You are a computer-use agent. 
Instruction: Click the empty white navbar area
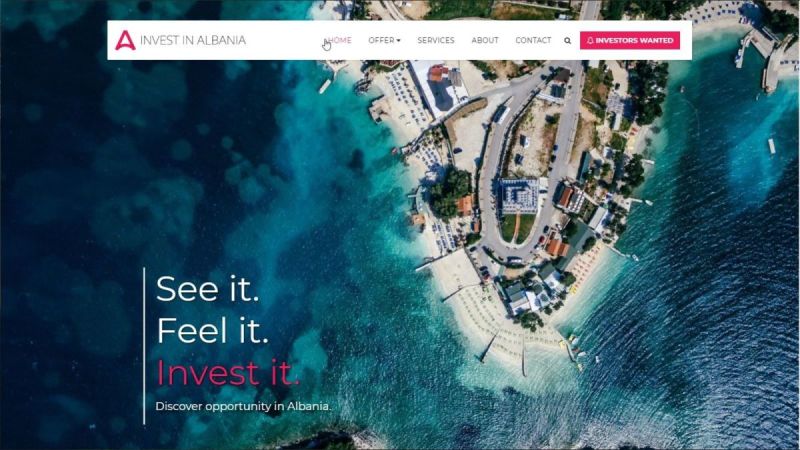pyautogui.click(x=283, y=40)
